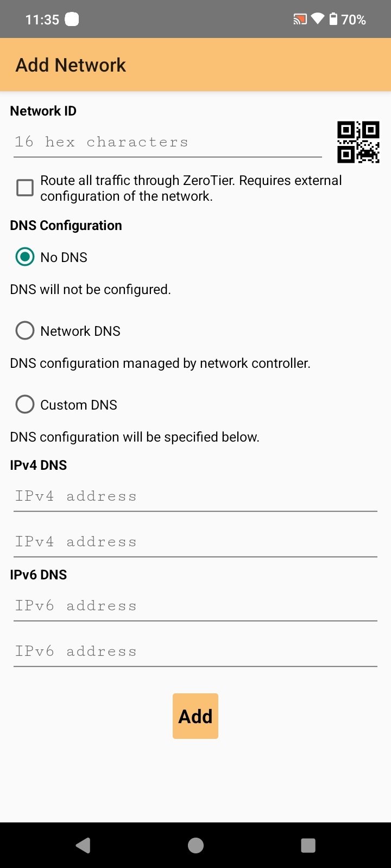Click the second IPv4 address field
Screen dimensions: 391x868
195,542
